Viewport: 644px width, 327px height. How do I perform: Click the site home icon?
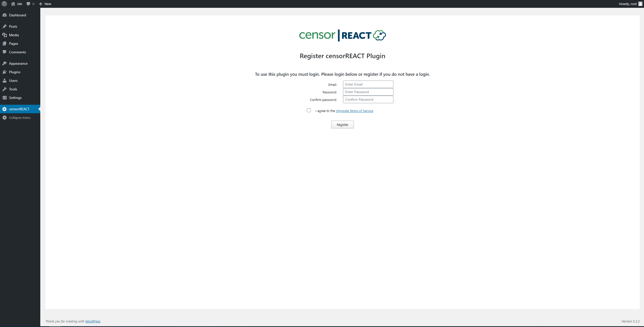(13, 4)
